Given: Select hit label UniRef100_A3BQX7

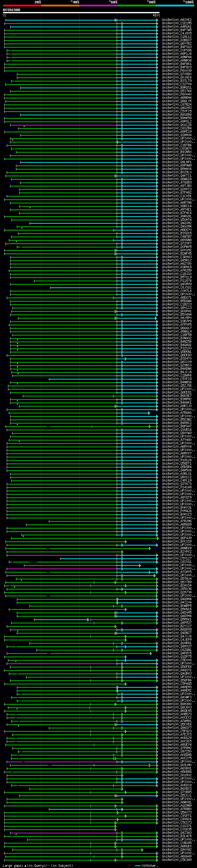Looking at the screenshot, I should coord(176,40).
